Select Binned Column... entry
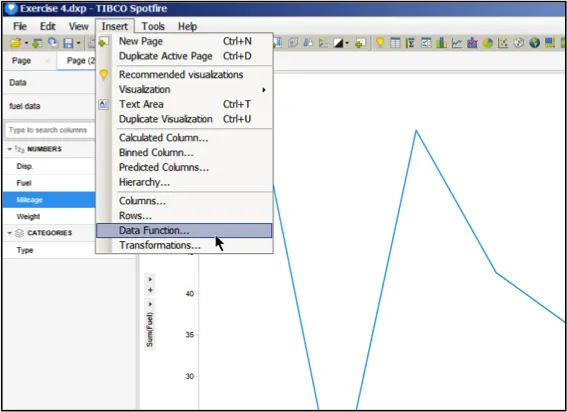The image size is (567, 412). (184, 152)
